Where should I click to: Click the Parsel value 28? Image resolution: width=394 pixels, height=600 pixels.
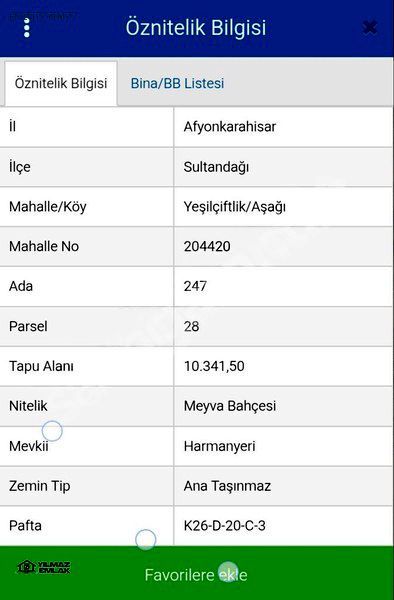(191, 326)
